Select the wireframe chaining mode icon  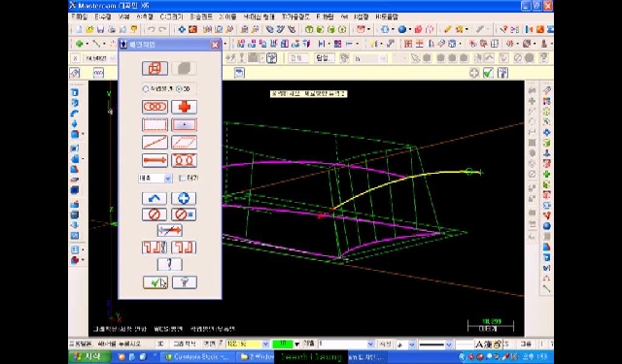click(x=155, y=68)
